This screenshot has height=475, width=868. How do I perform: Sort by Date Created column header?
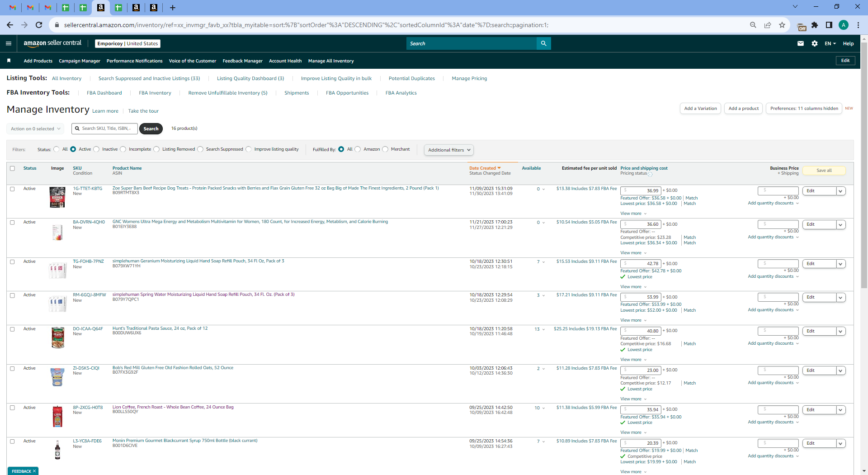[485, 168]
